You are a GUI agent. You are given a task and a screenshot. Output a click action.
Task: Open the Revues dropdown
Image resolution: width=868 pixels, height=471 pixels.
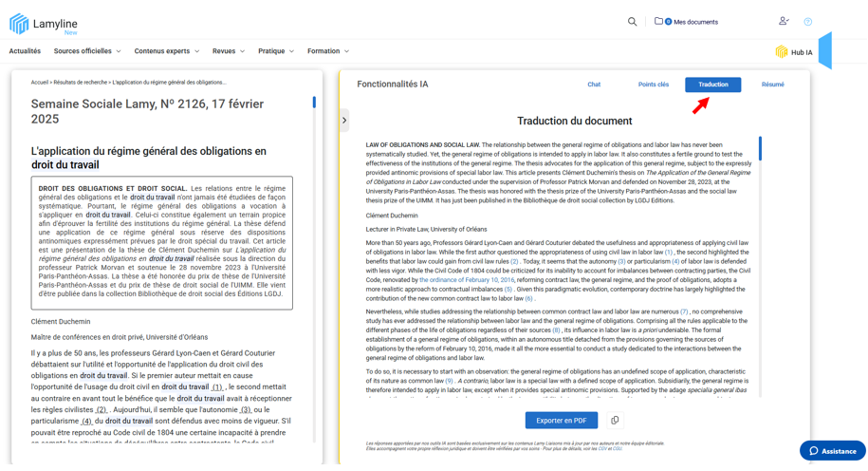pyautogui.click(x=228, y=51)
